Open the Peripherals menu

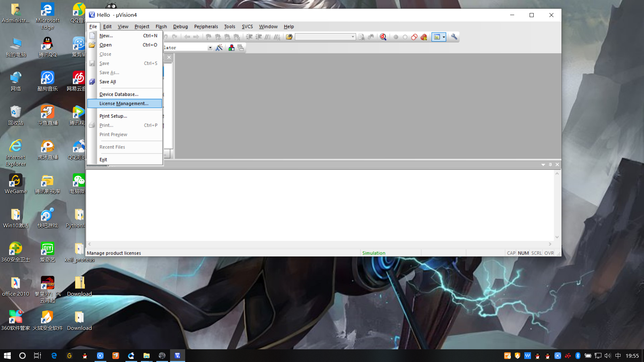click(206, 26)
